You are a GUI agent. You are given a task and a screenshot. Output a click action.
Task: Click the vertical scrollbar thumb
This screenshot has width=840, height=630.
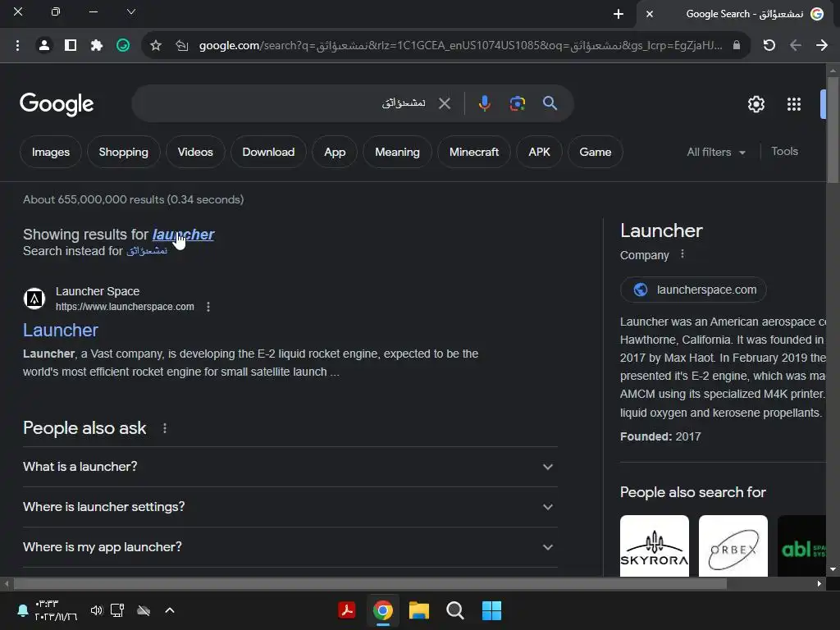point(833,130)
